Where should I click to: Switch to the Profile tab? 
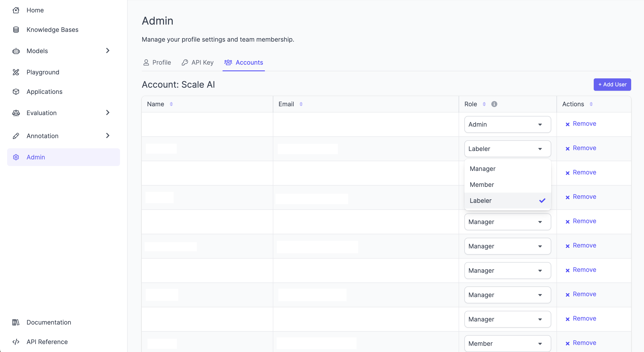[157, 62]
